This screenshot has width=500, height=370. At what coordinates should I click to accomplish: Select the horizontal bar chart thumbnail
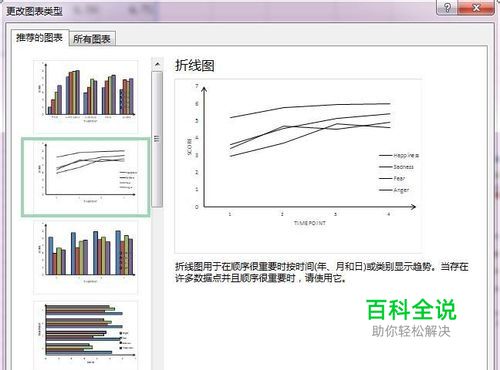tap(86, 335)
